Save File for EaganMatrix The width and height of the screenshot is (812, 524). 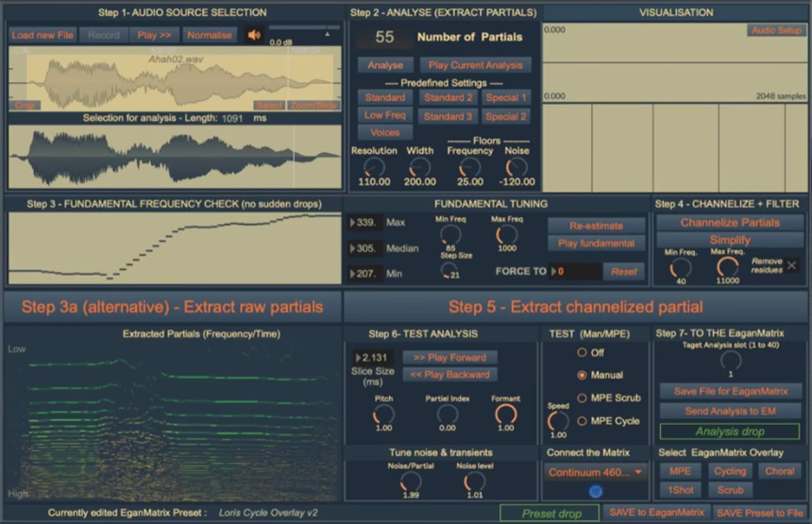[730, 392]
